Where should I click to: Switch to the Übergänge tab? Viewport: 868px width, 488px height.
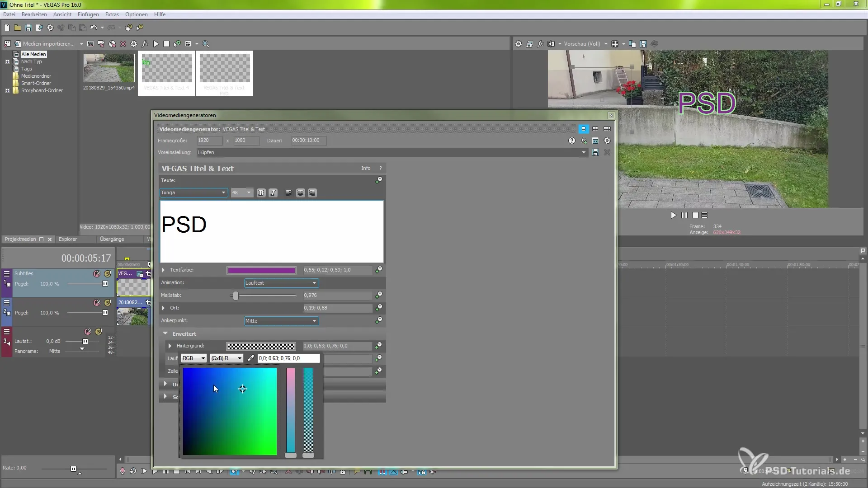tap(112, 239)
